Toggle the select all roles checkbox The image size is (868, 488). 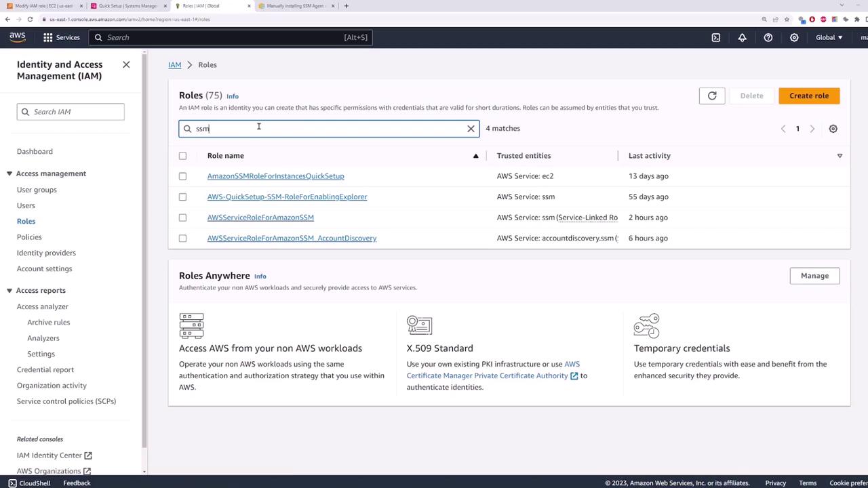182,156
